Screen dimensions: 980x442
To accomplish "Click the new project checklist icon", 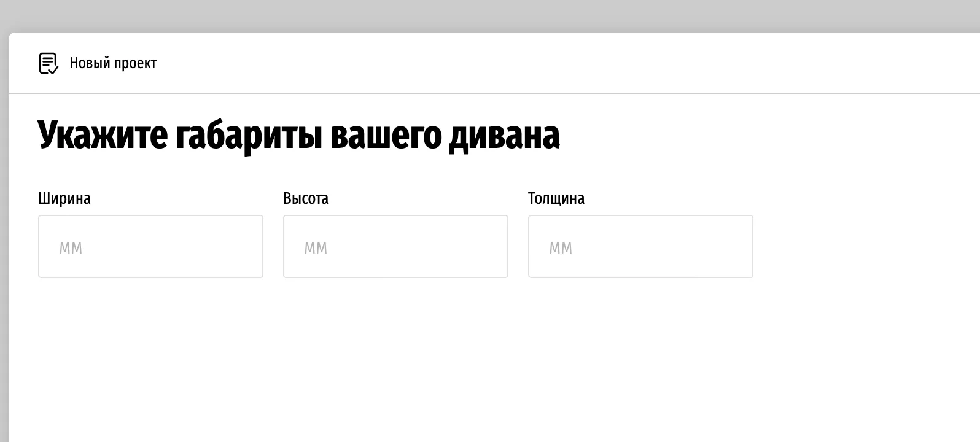I will pos(49,63).
